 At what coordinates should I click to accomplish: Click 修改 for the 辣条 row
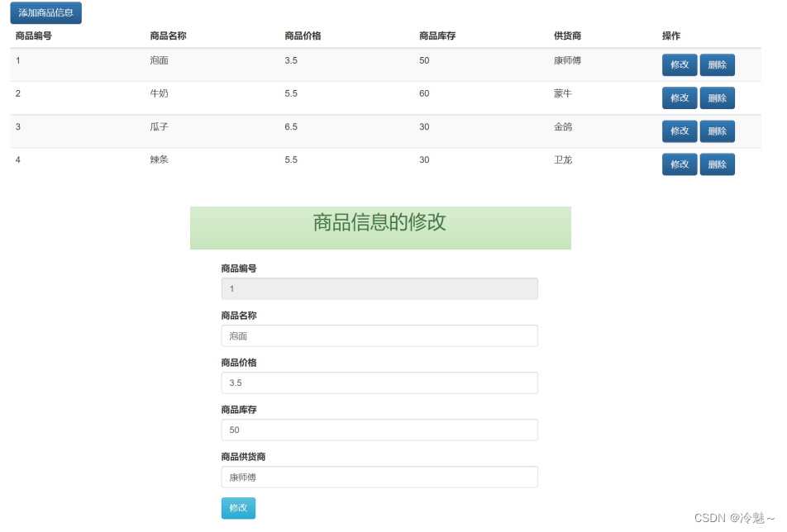[680, 164]
